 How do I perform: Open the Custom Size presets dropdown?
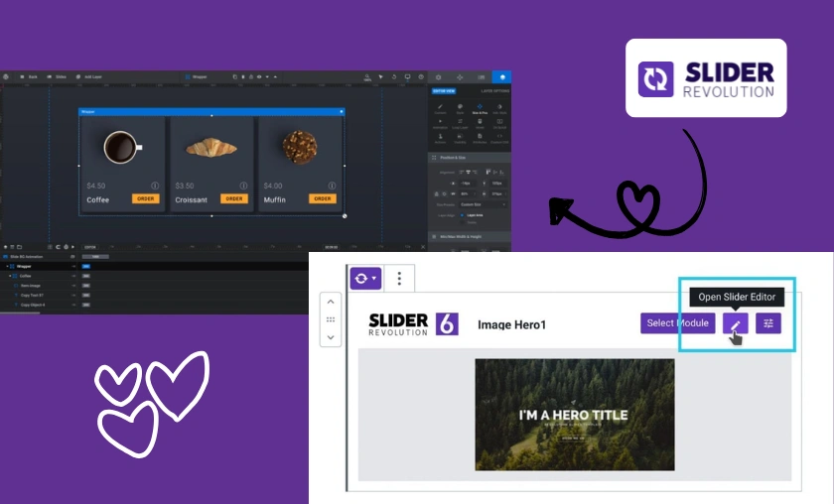click(483, 204)
